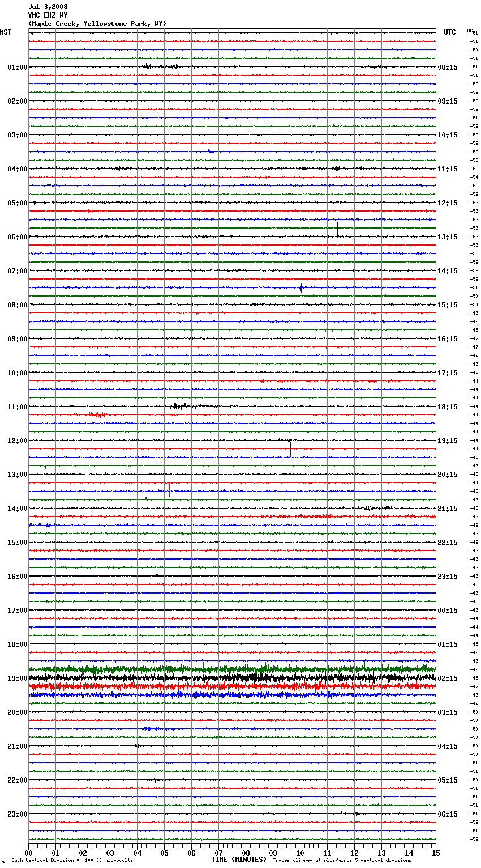The image size is (481, 868).
Task: Click the 08:15 UTC time label
Action: click(448, 67)
